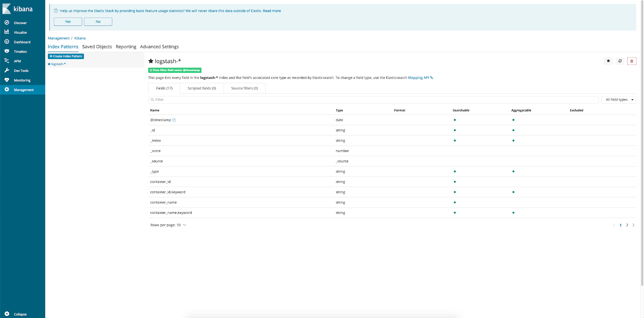The width and height of the screenshot is (644, 318).
Task: Click the _type field name
Action: (155, 172)
